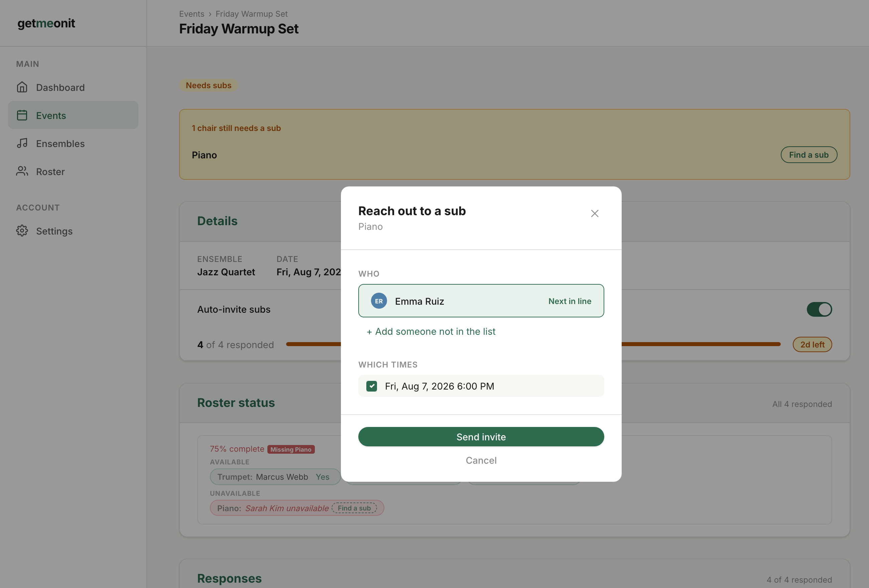Cancel the sub invite dialog

click(x=481, y=460)
